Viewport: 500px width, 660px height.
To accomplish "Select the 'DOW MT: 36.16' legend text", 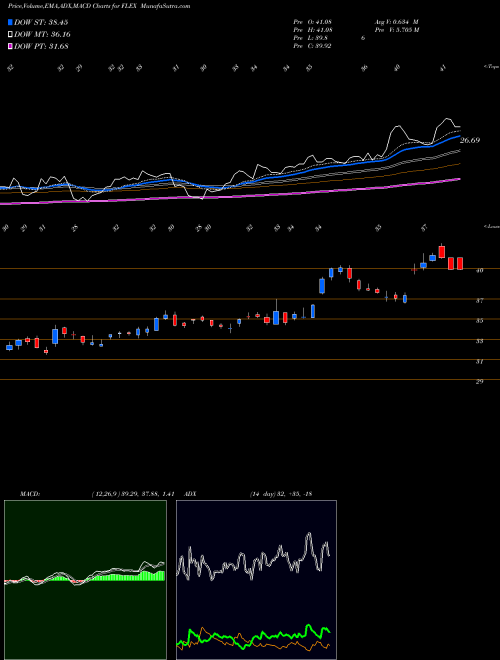I will pyautogui.click(x=42, y=35).
